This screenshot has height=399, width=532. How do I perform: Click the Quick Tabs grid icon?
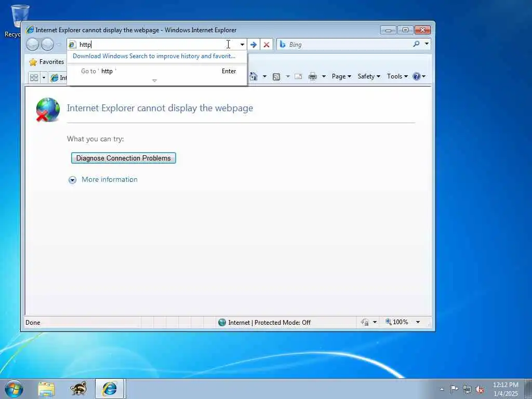click(34, 78)
